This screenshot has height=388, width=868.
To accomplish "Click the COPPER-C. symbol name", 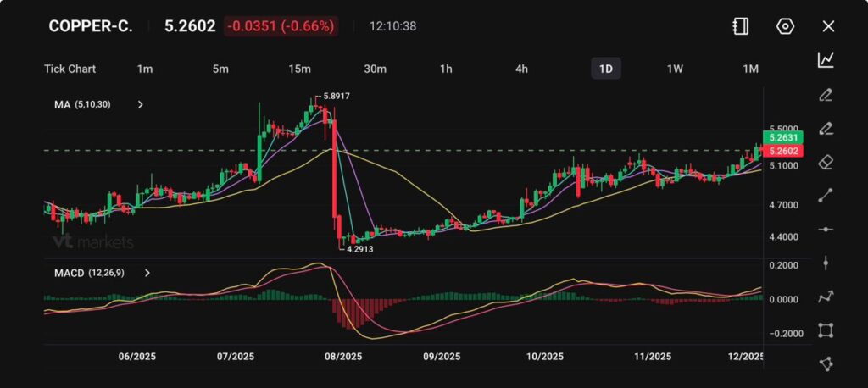I will coord(91,26).
